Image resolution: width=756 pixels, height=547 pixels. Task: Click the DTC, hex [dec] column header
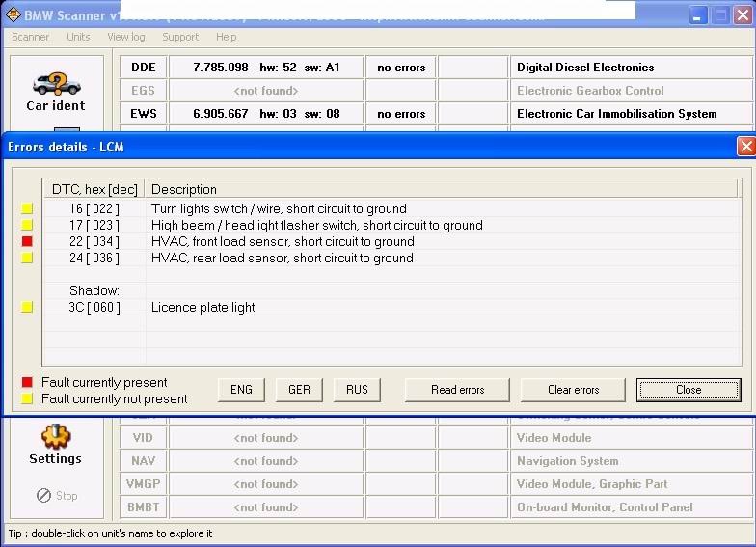(94, 189)
